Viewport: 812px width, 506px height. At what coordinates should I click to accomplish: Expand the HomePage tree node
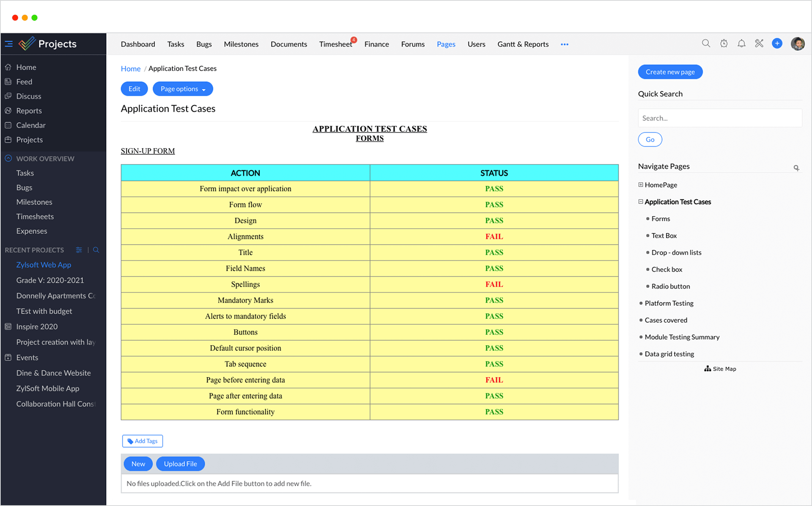coord(641,185)
